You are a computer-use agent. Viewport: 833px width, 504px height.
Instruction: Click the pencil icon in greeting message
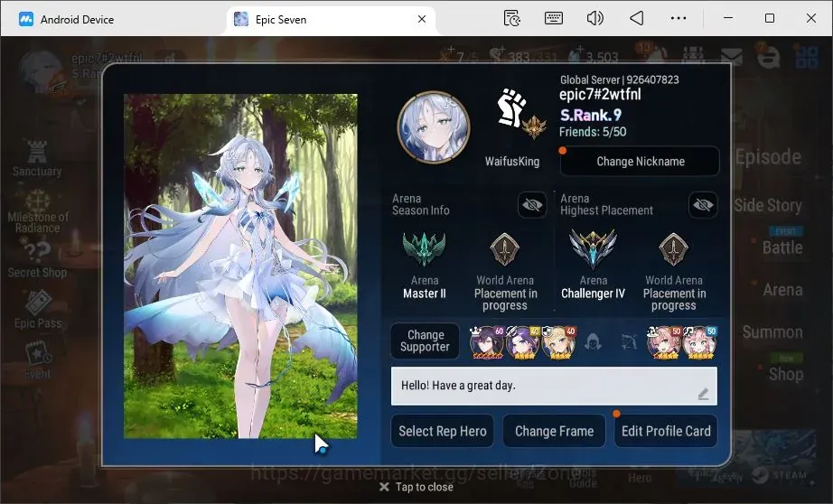(x=703, y=394)
